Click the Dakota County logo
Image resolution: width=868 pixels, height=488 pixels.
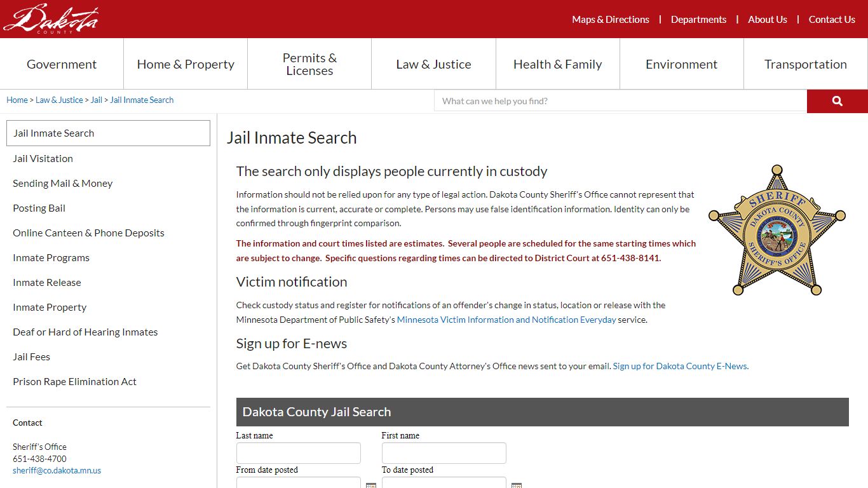tap(50, 18)
